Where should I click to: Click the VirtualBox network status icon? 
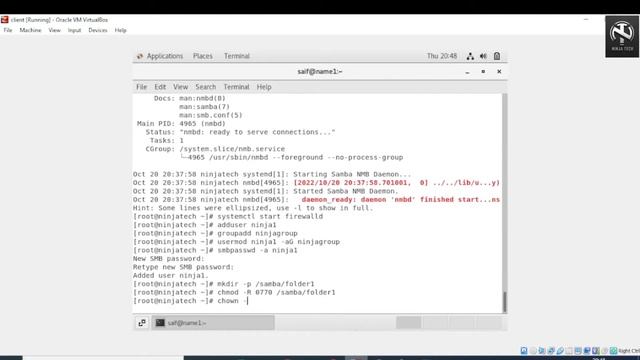(x=551, y=351)
